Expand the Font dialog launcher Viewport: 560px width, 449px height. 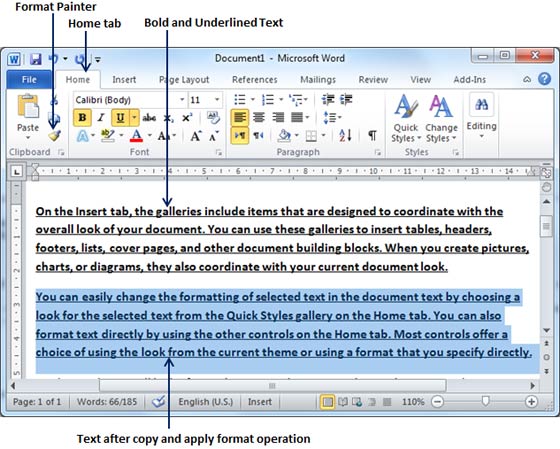pos(219,153)
